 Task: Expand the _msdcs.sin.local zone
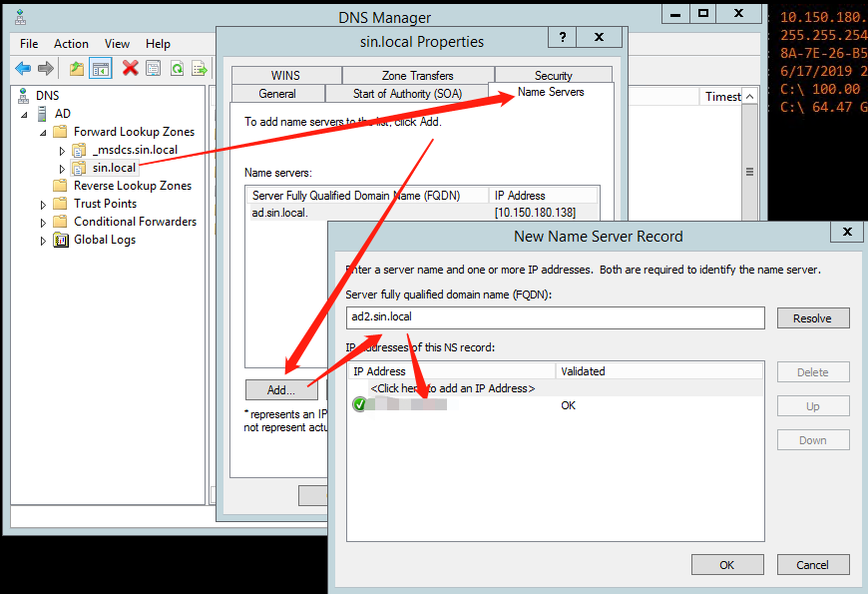coord(62,151)
